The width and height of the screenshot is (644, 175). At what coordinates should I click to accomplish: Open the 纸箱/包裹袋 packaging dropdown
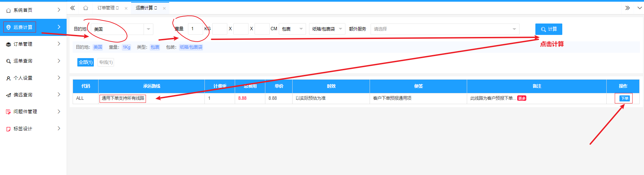327,29
